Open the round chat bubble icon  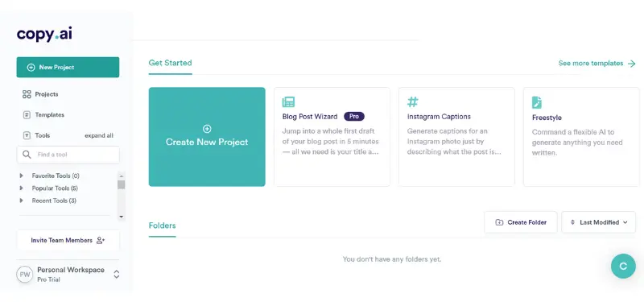pyautogui.click(x=623, y=267)
